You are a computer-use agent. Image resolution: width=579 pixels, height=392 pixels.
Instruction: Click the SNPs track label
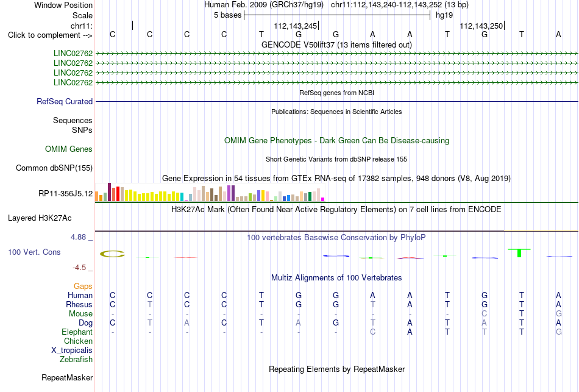click(x=82, y=130)
